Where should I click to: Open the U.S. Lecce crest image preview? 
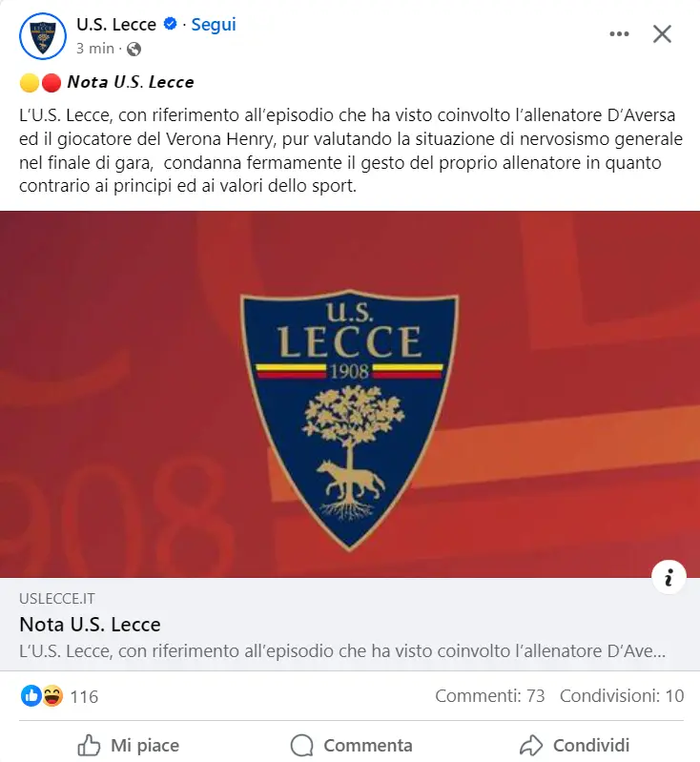tap(349, 394)
